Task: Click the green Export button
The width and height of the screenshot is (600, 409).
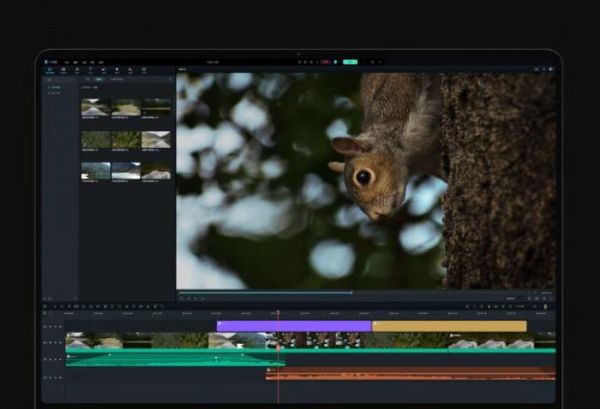Action: [x=350, y=62]
